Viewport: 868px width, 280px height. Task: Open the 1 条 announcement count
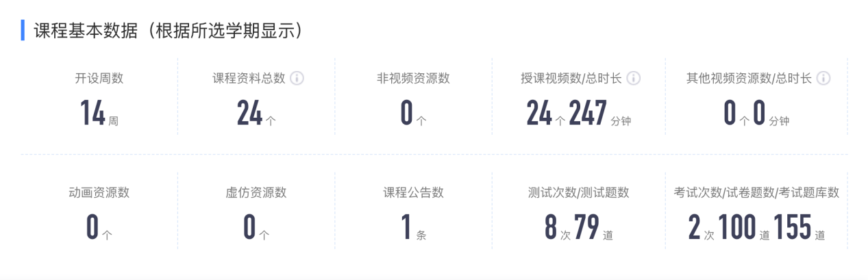[413, 228]
